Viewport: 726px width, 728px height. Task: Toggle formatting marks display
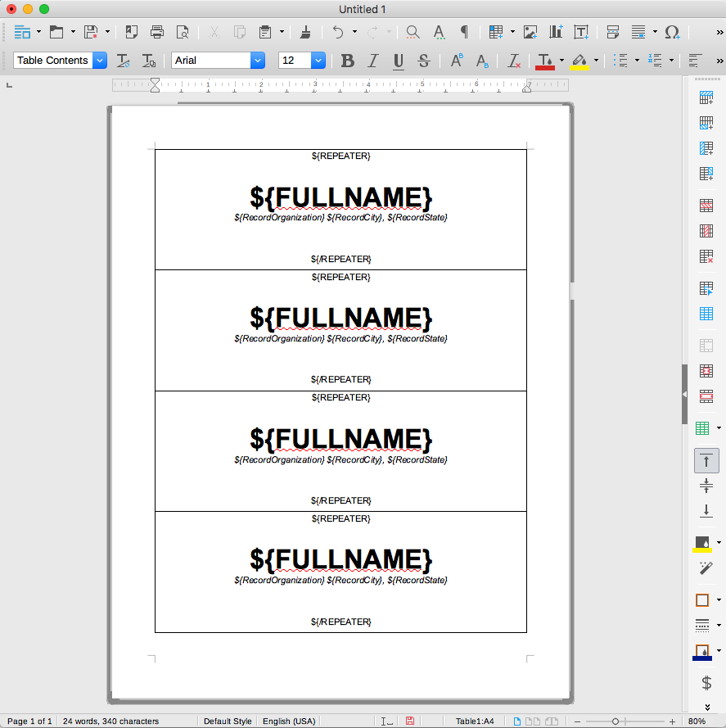point(464,32)
